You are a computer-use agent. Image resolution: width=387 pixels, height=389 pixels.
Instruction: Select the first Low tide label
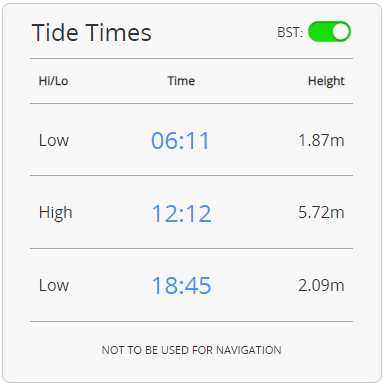(x=54, y=140)
